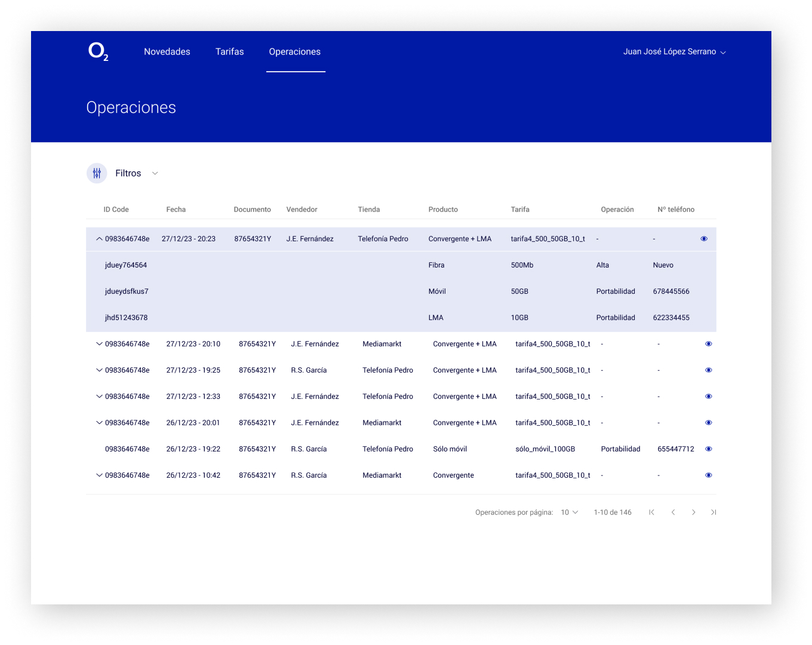Open Juan José López Serrano user menu
812x645 pixels.
point(674,52)
